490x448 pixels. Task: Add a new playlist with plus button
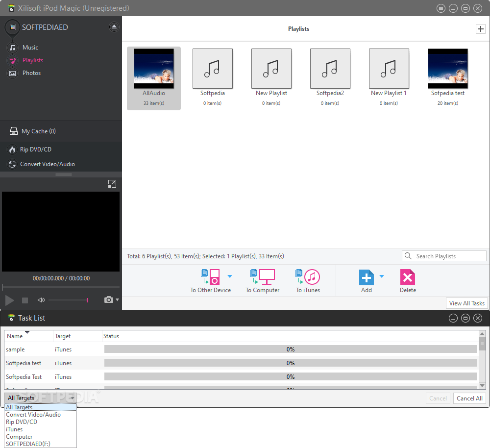pyautogui.click(x=480, y=29)
